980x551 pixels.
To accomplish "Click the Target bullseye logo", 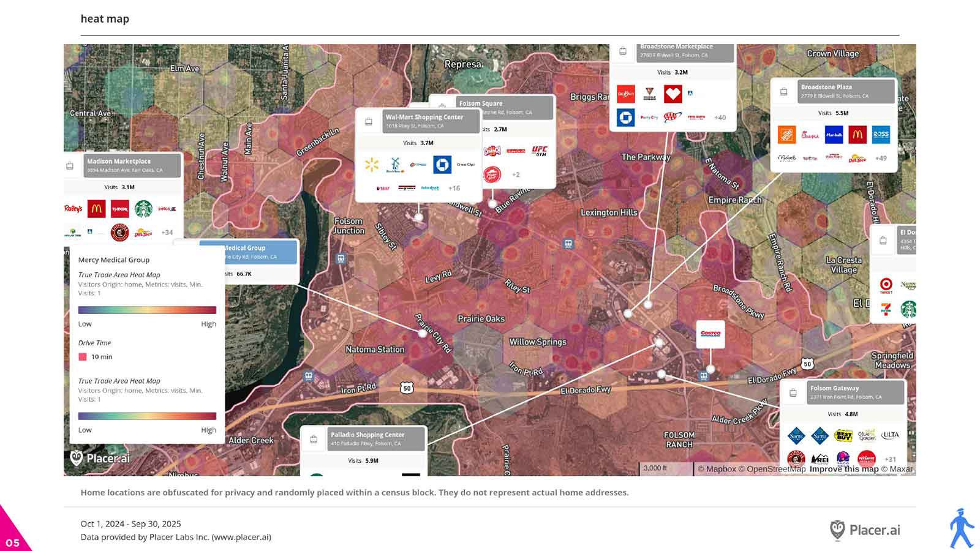I will pyautogui.click(x=886, y=285).
